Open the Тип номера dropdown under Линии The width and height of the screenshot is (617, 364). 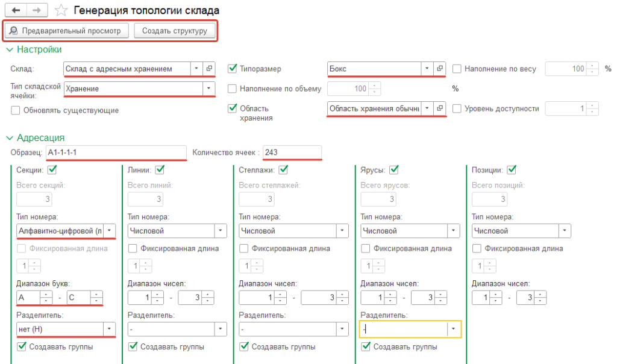click(221, 230)
